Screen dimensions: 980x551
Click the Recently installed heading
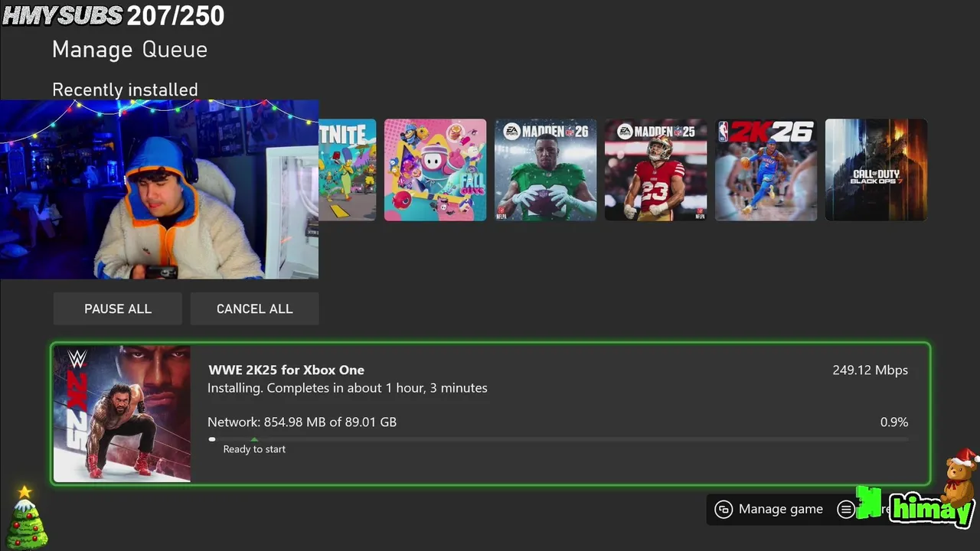[125, 90]
